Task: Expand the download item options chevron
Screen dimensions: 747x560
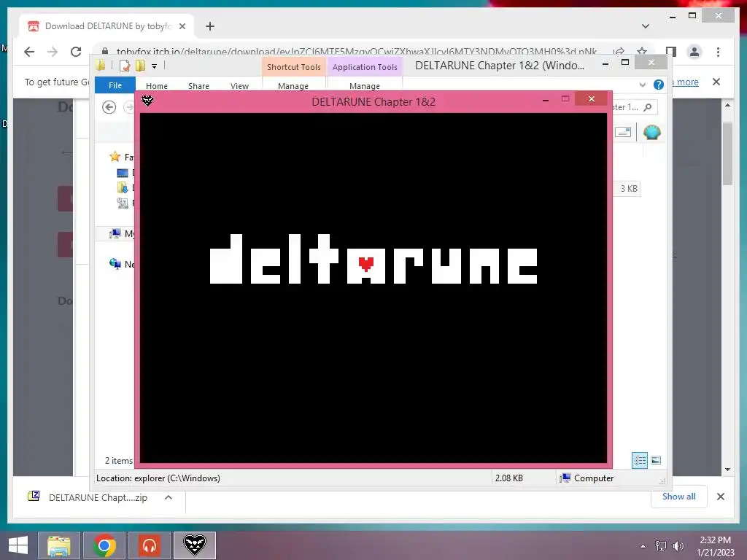Action: (169, 497)
